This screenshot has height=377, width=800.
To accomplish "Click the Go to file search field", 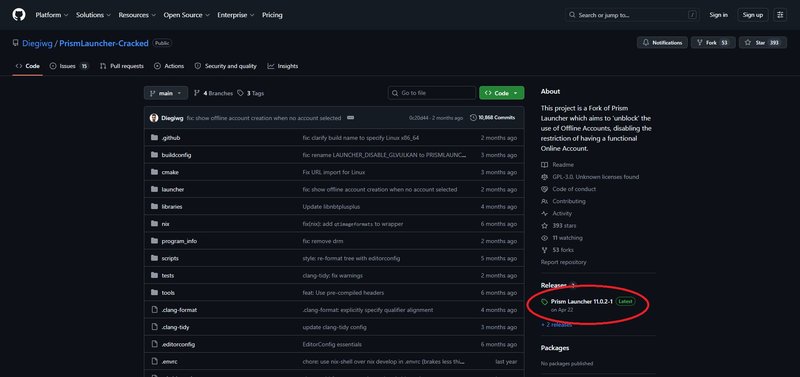I will point(432,93).
